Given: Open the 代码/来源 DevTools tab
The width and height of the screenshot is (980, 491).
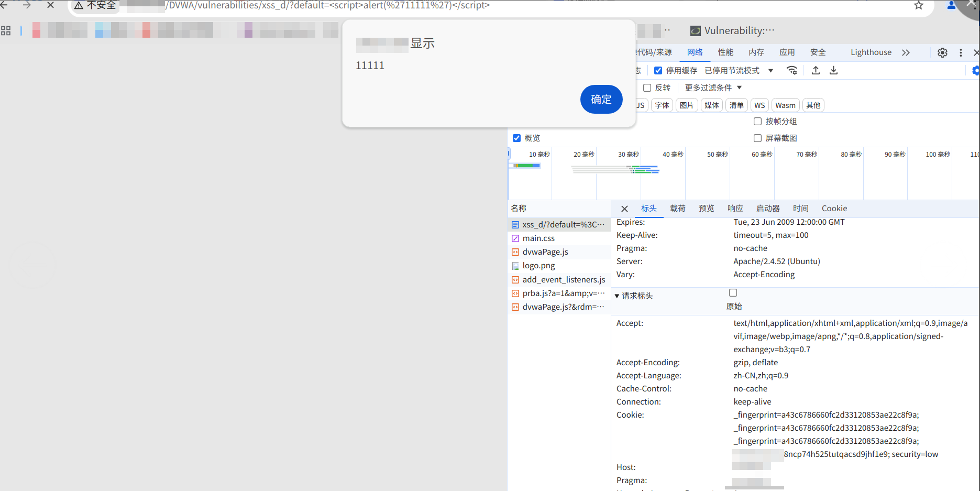Looking at the screenshot, I should pyautogui.click(x=654, y=52).
